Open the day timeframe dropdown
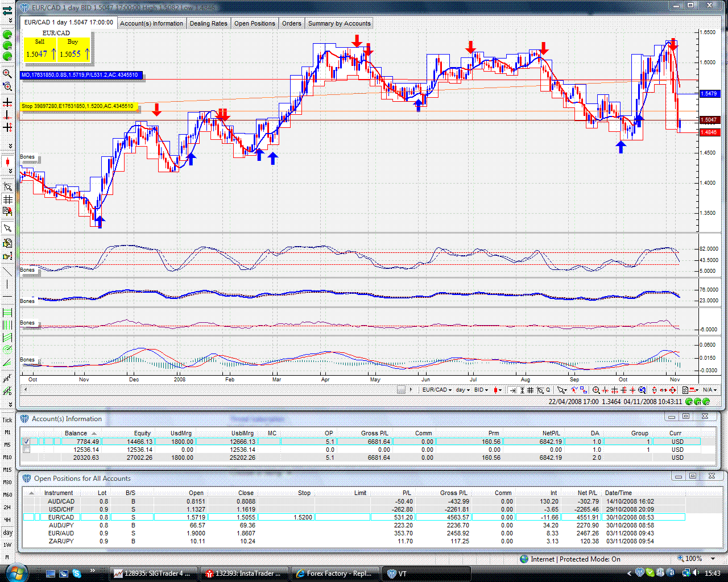Image resolution: width=728 pixels, height=582 pixels. click(x=462, y=390)
